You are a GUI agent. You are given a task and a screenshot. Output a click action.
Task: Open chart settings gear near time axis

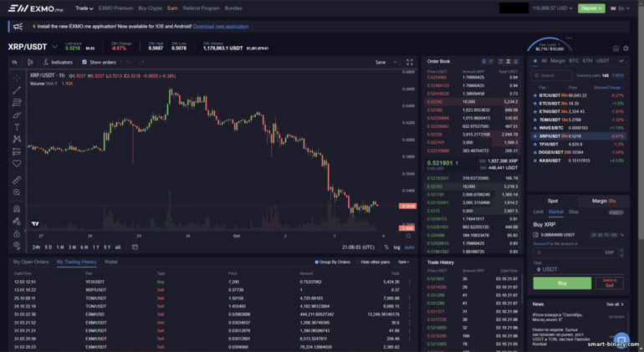tap(408, 236)
